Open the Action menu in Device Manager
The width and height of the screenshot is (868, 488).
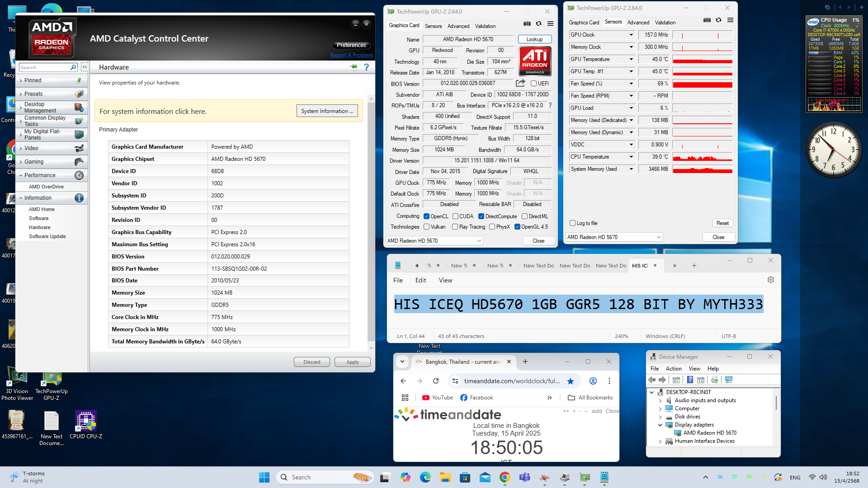pos(674,369)
